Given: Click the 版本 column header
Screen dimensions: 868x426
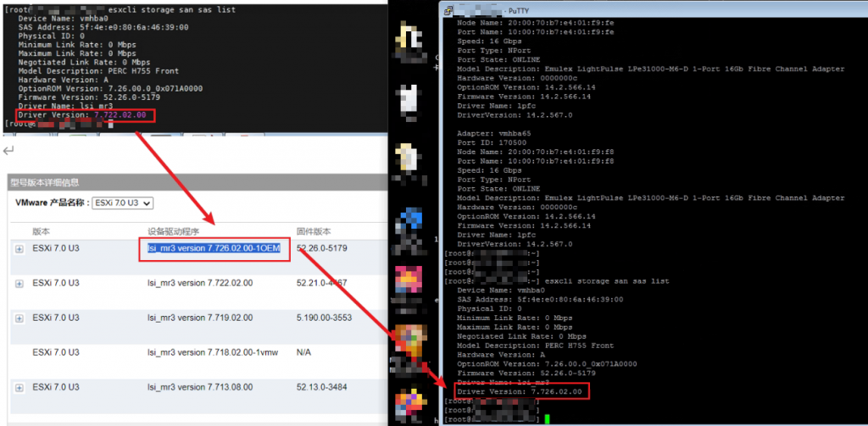Looking at the screenshot, I should click(41, 231).
